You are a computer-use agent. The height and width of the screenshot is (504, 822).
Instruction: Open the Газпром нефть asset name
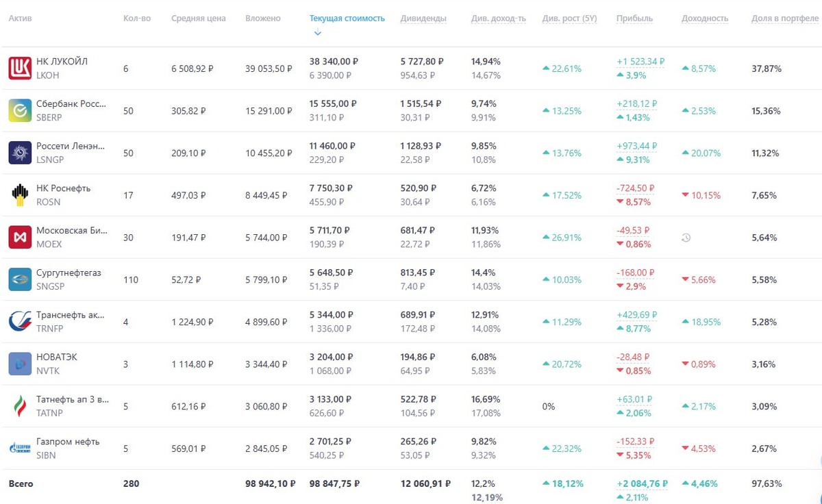68,442
